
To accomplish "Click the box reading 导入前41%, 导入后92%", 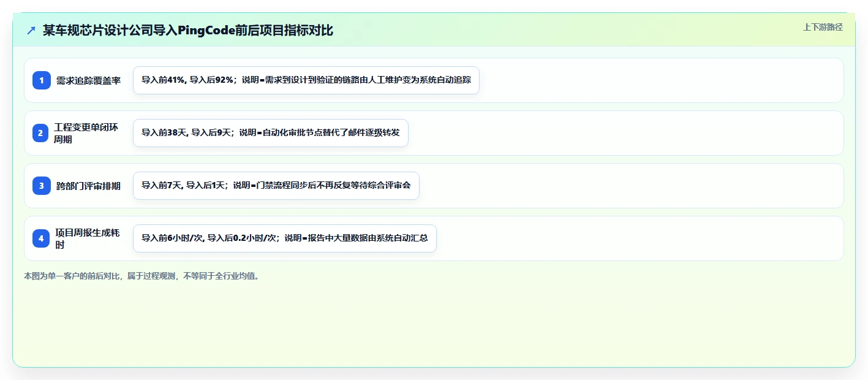I will click(x=306, y=80).
